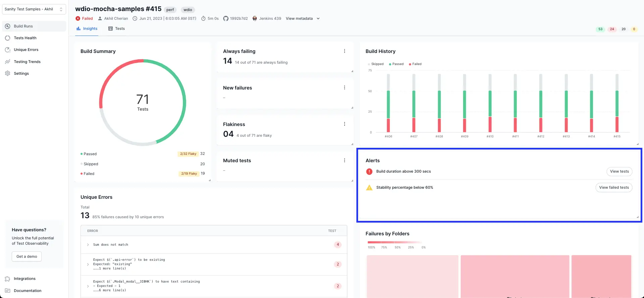Click the test count 4 badge
Screen dimensions: 644x298
[338, 245]
